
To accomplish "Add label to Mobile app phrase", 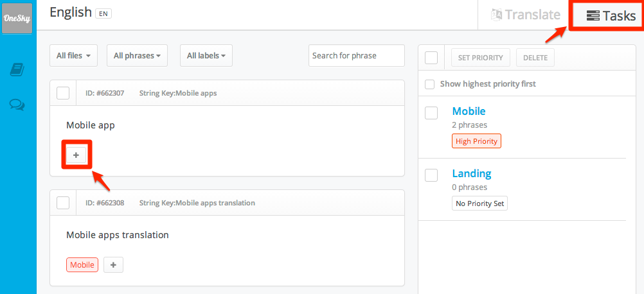I will tap(76, 155).
